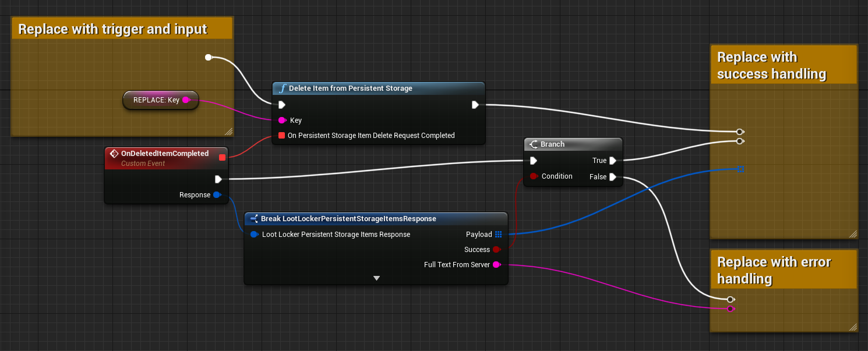Select the 'Replace with success handling' comment header
The height and width of the screenshot is (351, 868).
[771, 65]
